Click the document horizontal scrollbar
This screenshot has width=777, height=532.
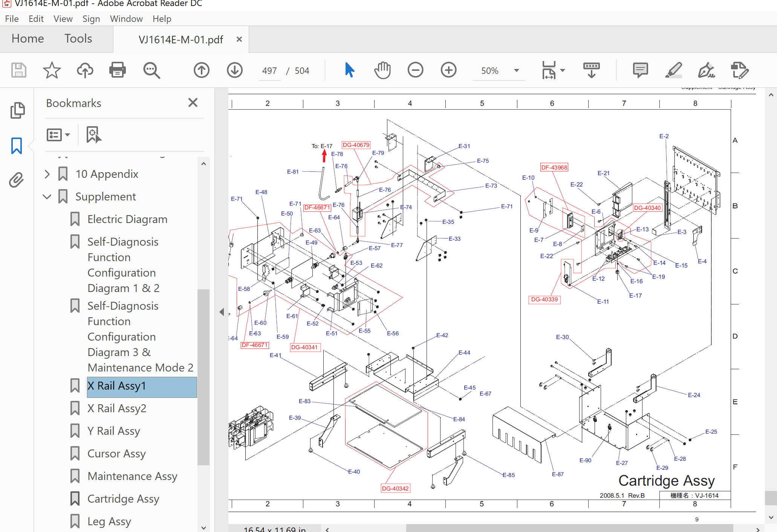(x=569, y=528)
